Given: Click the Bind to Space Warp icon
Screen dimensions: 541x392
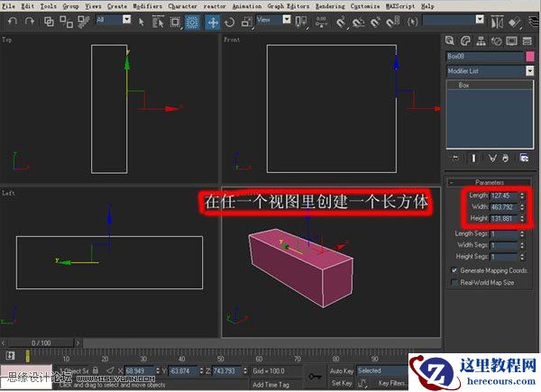Looking at the screenshot, I should [84, 22].
